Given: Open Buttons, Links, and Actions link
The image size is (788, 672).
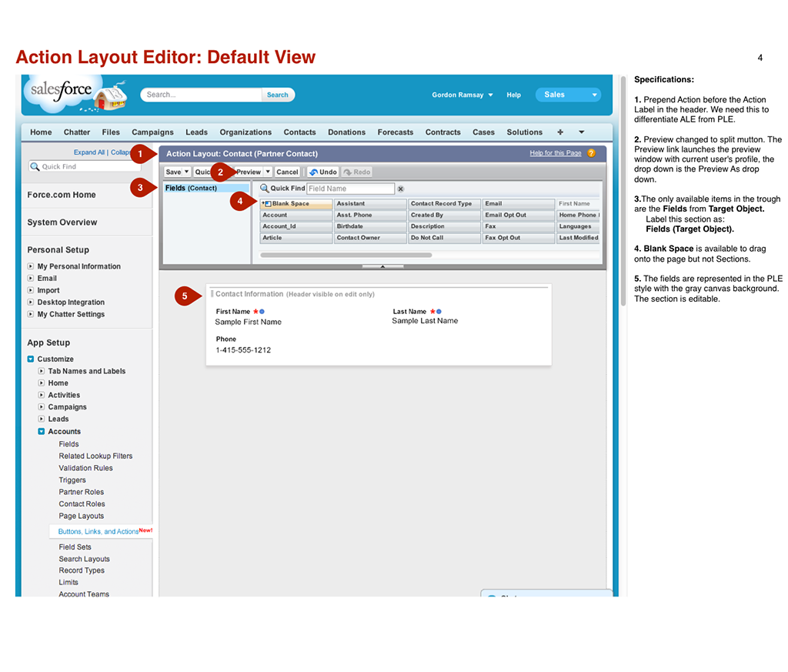Looking at the screenshot, I should 98,531.
